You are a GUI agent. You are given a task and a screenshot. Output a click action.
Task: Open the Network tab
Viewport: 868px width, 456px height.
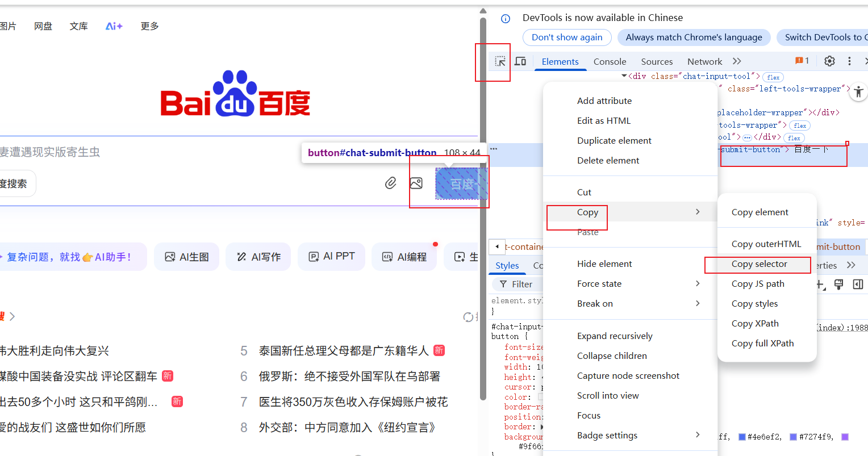coord(704,61)
